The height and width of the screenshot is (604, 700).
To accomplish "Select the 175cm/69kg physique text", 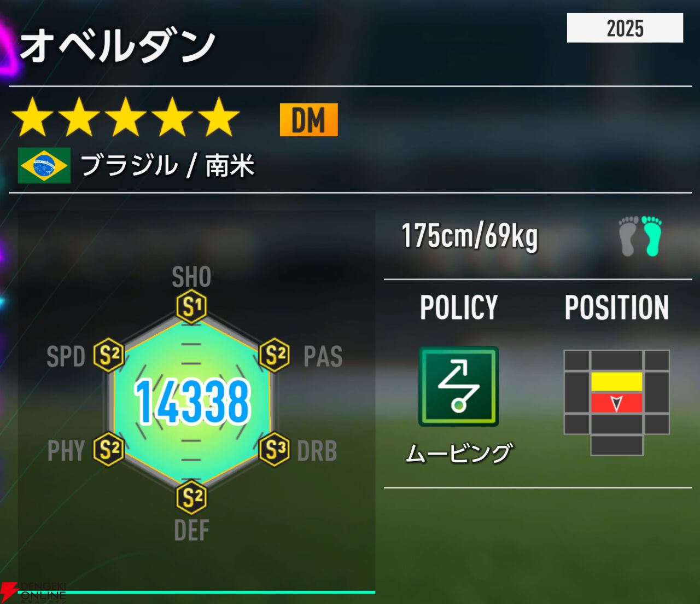I will (x=470, y=236).
